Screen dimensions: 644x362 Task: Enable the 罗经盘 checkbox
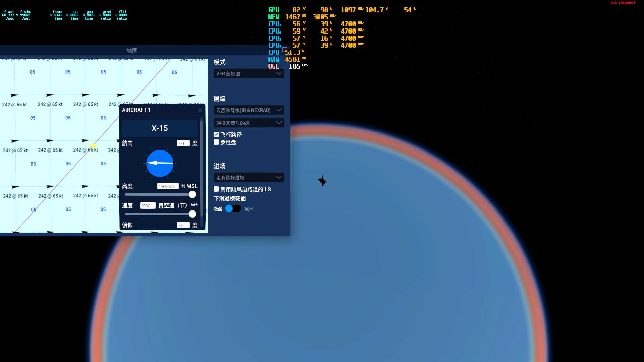(x=216, y=142)
